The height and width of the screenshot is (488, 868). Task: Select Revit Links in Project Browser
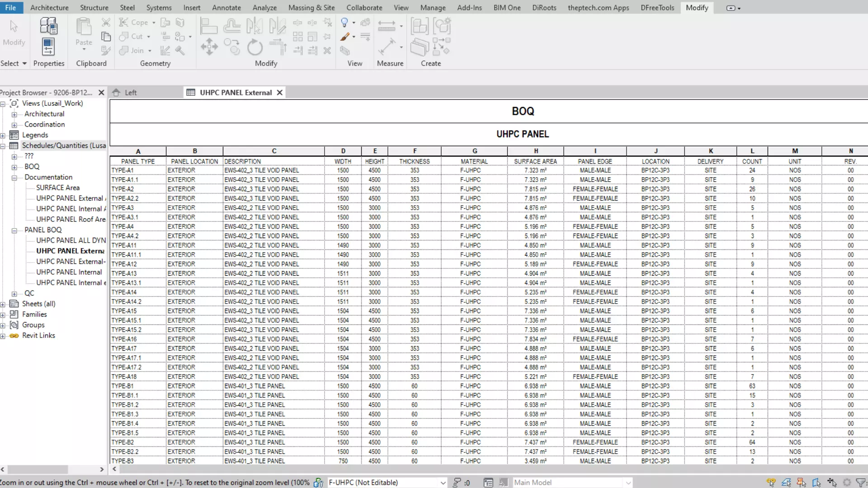[x=38, y=335]
